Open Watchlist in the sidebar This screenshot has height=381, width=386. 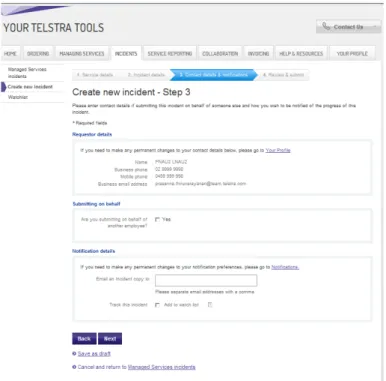(18, 97)
